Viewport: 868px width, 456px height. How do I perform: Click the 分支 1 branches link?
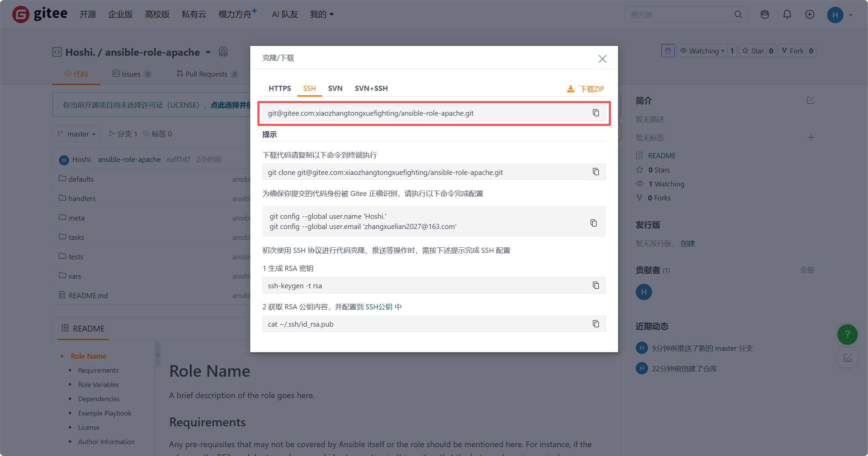coord(123,134)
